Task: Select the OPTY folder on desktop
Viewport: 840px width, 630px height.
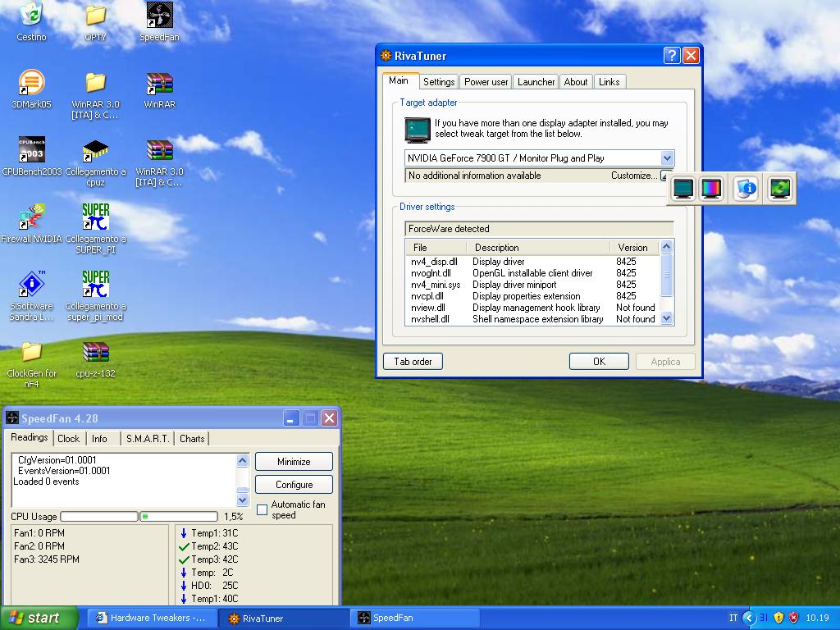Action: click(x=95, y=22)
